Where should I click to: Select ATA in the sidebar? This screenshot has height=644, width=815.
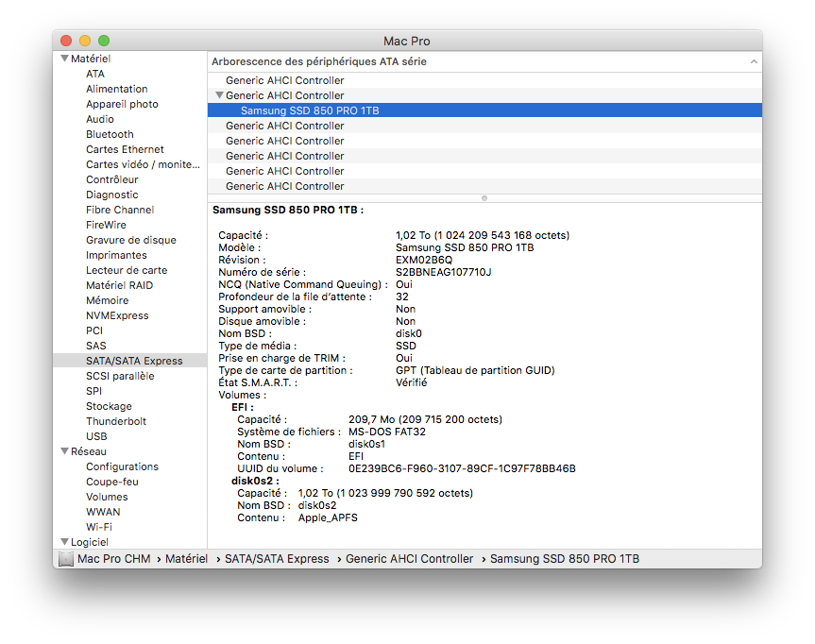95,74
